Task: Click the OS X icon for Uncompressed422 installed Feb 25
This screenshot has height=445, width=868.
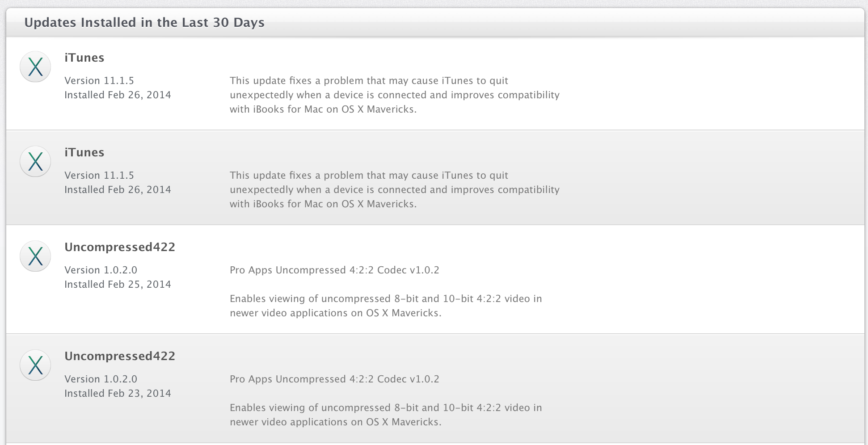Action: (35, 256)
